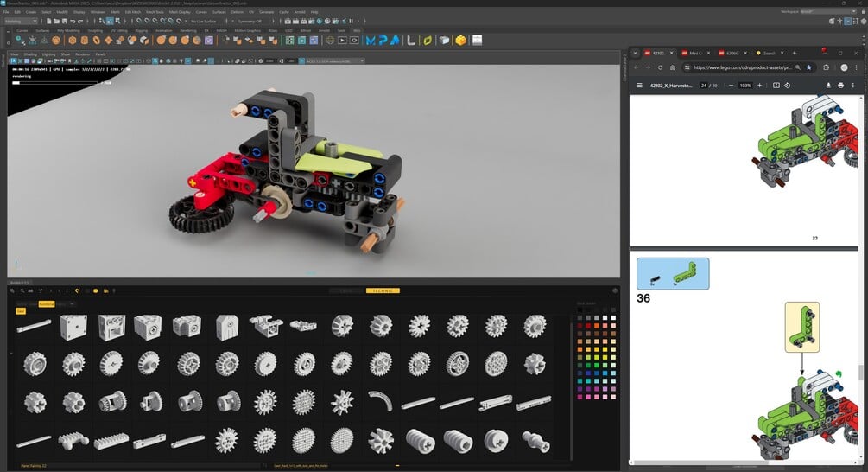The width and height of the screenshot is (868, 472).
Task: Open the PDF viewer more-options menu
Action: (x=853, y=86)
